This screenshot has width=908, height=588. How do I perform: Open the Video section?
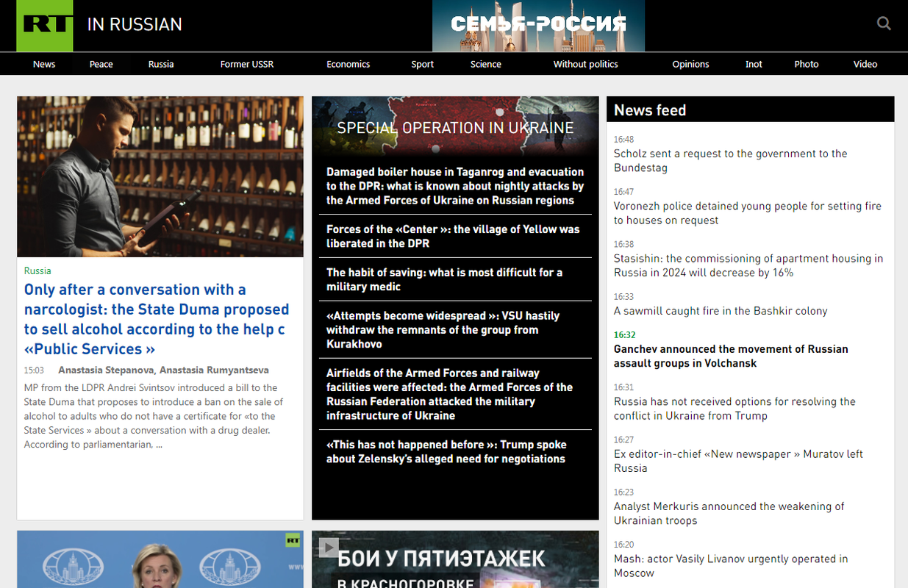pos(865,64)
